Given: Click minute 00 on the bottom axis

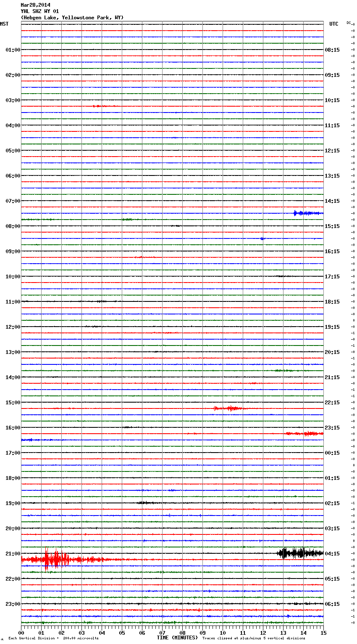Looking at the screenshot, I should (21, 633).
